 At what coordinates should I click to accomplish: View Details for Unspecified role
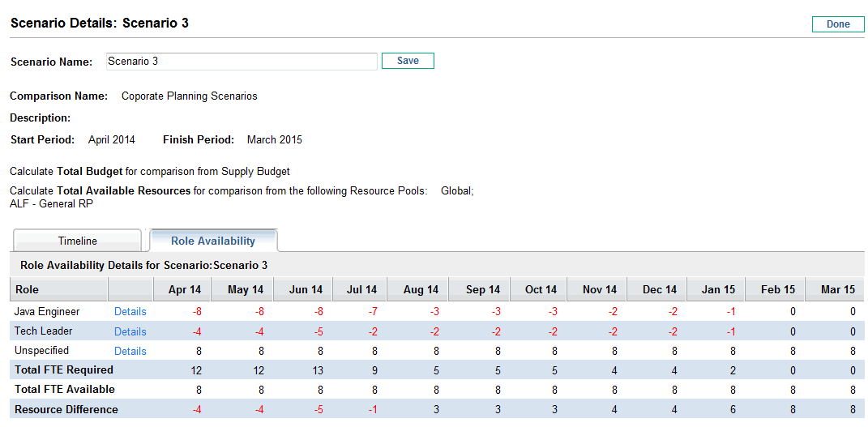130,351
